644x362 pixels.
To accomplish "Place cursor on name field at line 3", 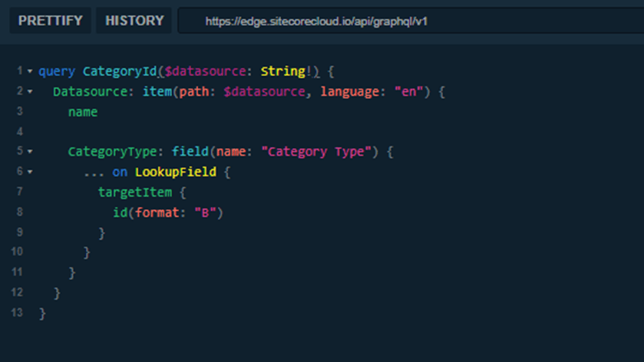I will pyautogui.click(x=83, y=112).
